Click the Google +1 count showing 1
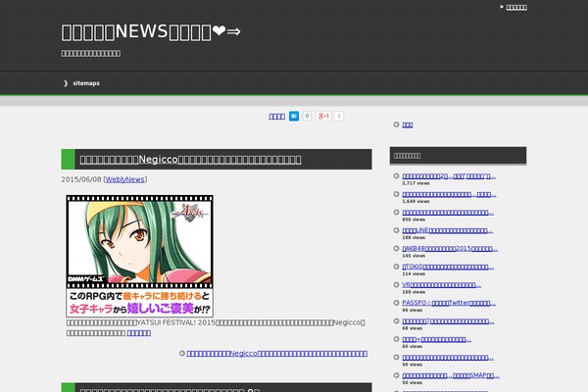The image size is (588, 392). point(339,117)
